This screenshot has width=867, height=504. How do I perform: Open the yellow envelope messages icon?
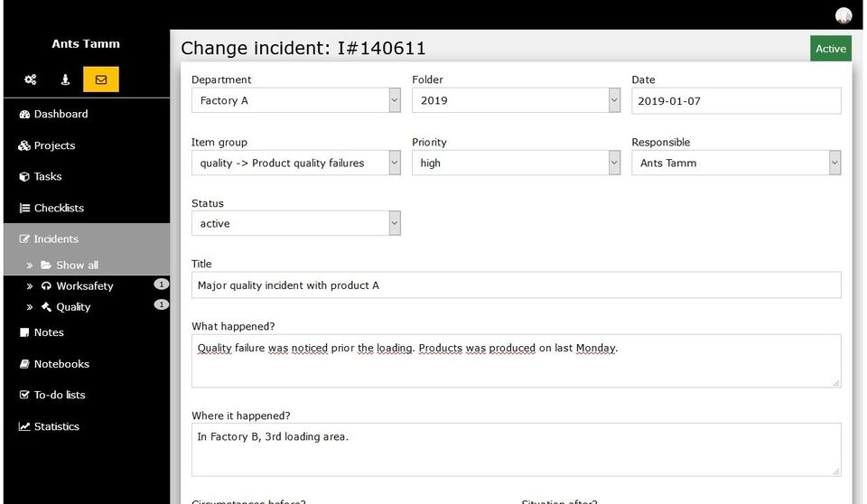coord(101,79)
